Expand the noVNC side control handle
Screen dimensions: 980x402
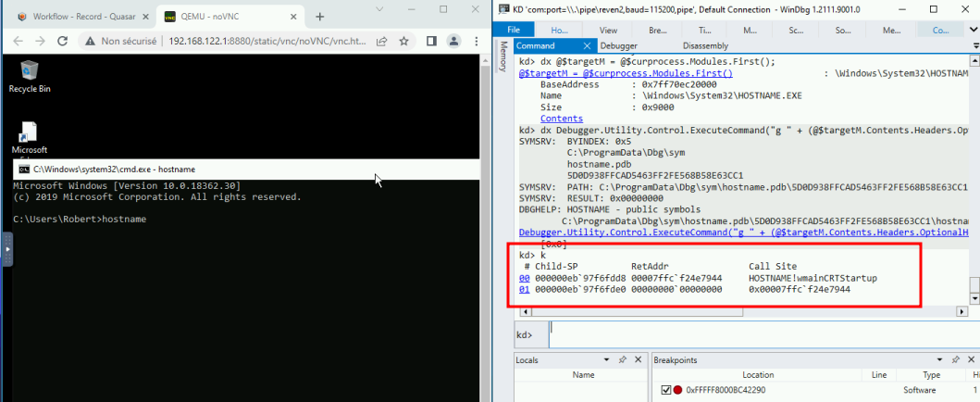(x=7, y=249)
